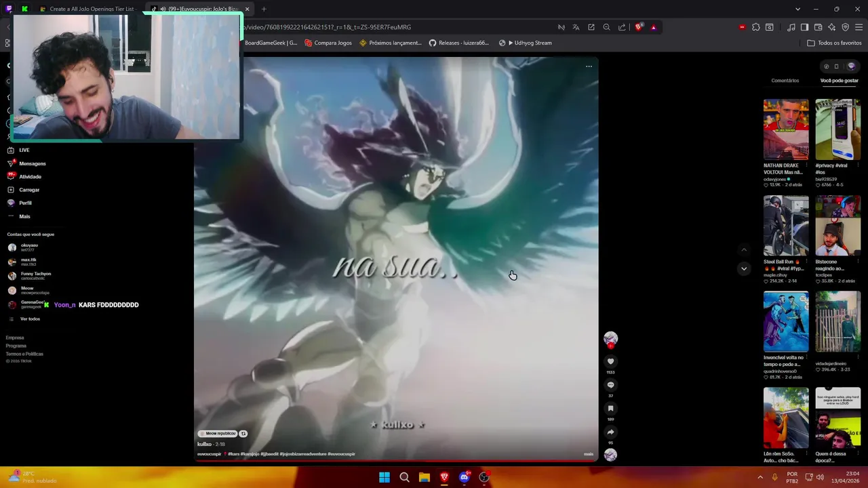Screen dimensions: 868x488
Task: Open followed account max.ttk
Action: point(23,262)
